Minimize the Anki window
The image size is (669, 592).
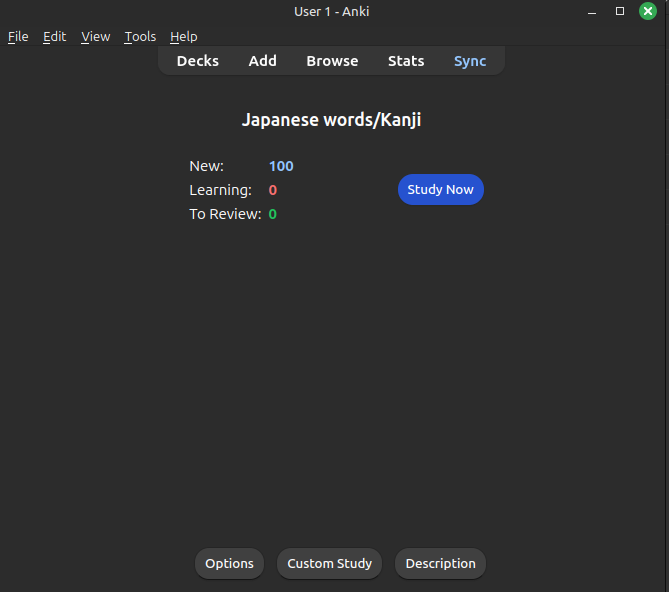click(592, 12)
